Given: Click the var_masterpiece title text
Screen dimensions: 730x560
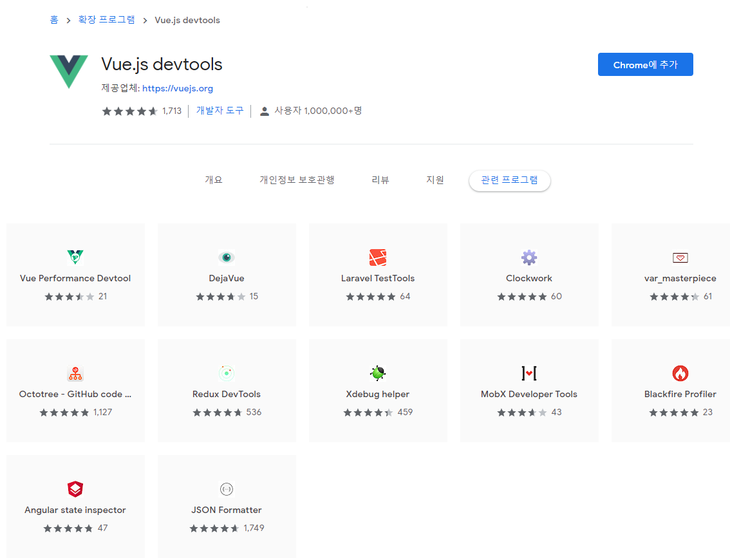Looking at the screenshot, I should [680, 278].
